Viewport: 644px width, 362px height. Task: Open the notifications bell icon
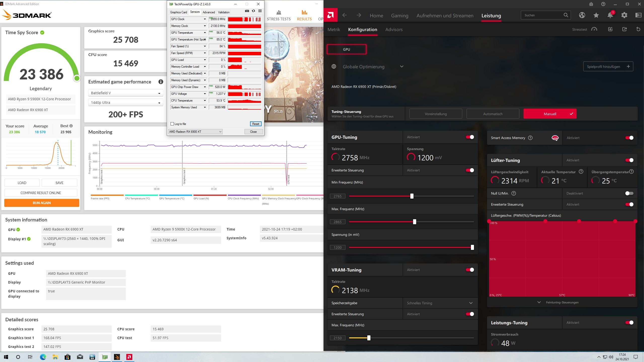point(610,15)
